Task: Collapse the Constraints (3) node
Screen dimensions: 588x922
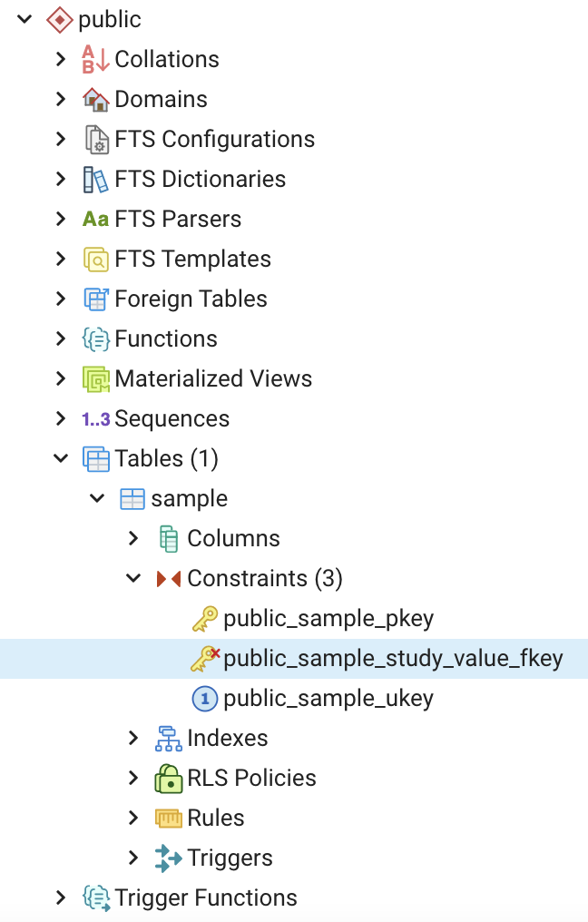Action: 133,578
